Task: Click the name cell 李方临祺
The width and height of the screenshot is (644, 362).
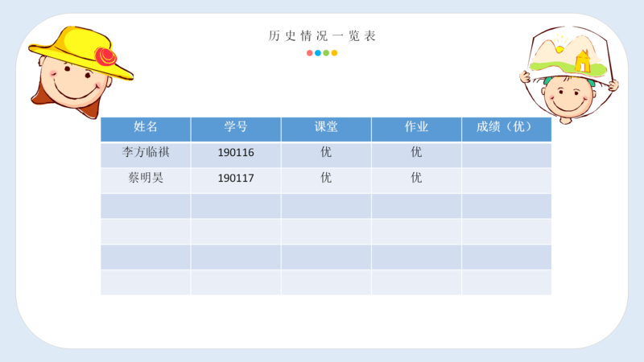Action: click(x=146, y=154)
